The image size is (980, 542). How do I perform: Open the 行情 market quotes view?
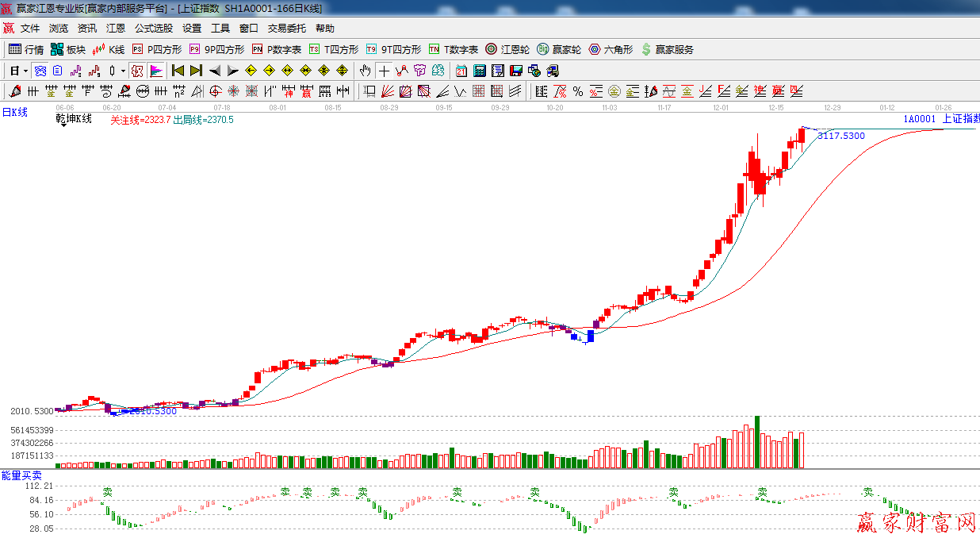point(25,49)
